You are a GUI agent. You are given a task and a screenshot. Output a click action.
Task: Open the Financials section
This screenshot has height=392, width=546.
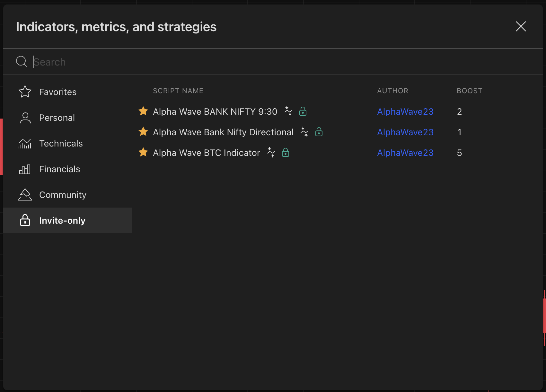[x=59, y=169]
